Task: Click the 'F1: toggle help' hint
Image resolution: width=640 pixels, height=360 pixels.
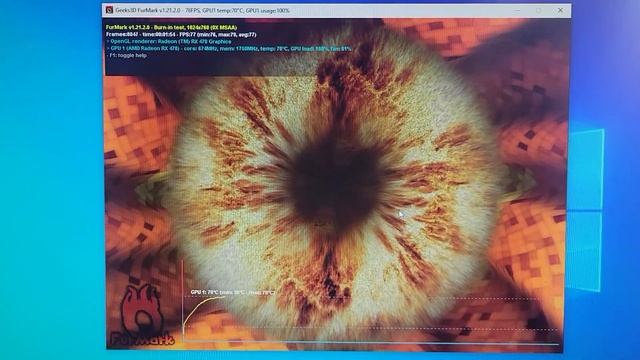Action: (x=127, y=56)
